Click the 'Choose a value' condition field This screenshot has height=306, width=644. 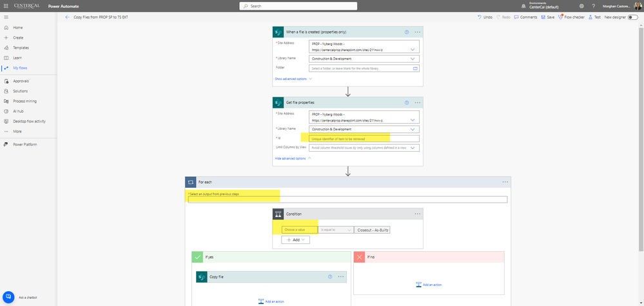pyautogui.click(x=299, y=230)
